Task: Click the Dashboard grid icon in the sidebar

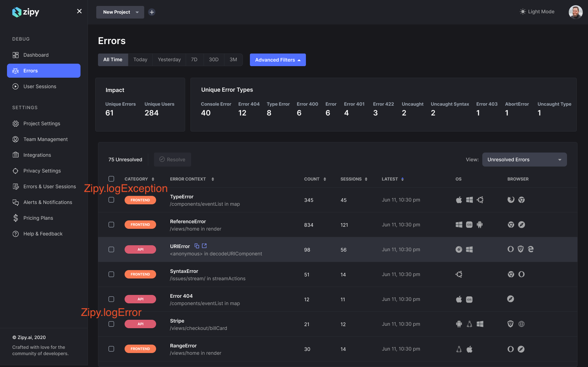Action: pos(15,55)
